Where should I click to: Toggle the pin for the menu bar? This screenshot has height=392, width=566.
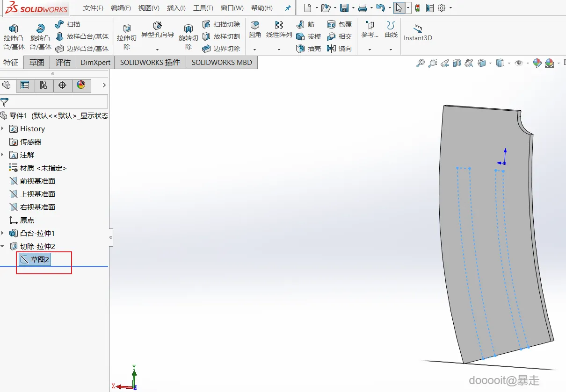coord(288,8)
